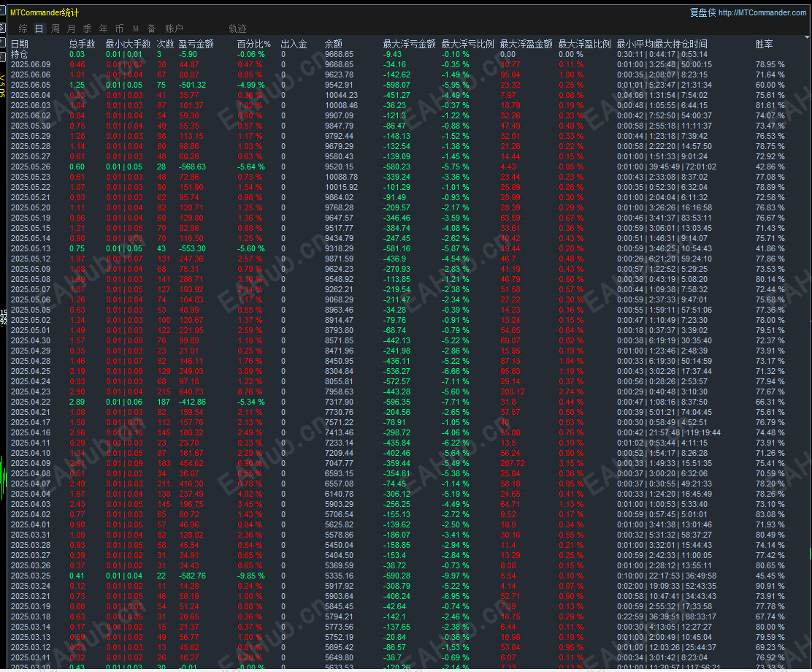
Task: Open the 月 monthly statistics tab
Action: point(72,28)
